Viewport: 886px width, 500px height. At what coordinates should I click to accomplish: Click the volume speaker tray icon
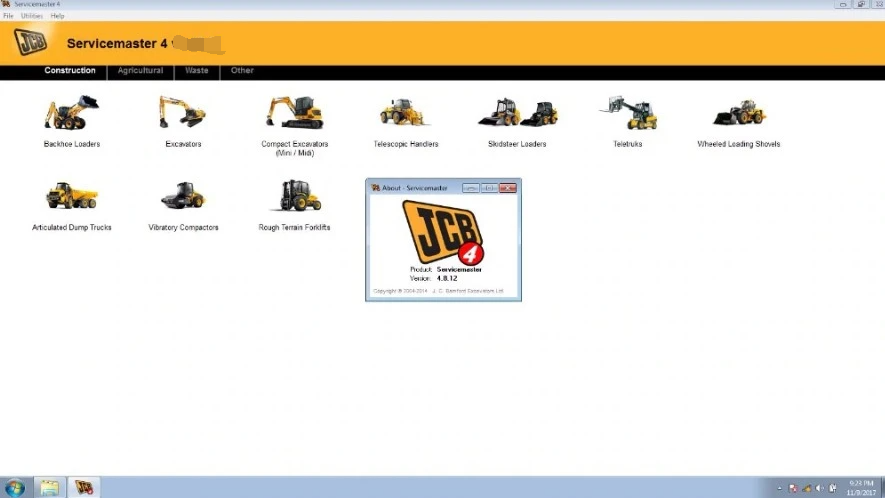click(819, 489)
